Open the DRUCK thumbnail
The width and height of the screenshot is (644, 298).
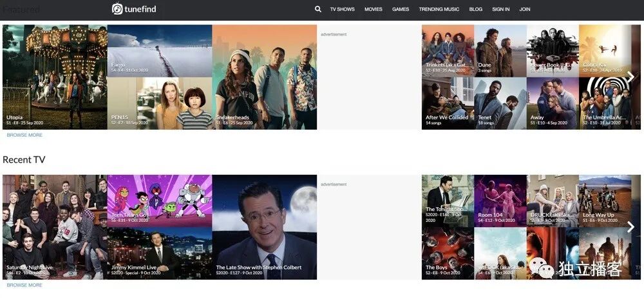[x=553, y=201]
